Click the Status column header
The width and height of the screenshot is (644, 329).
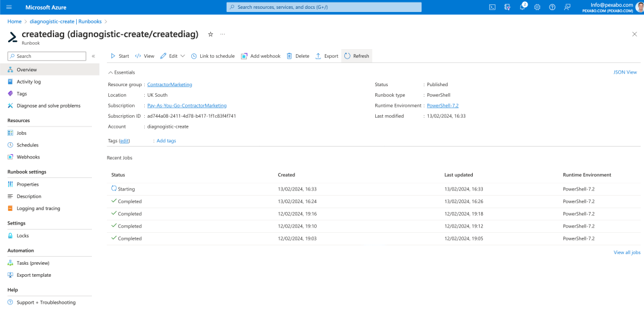(118, 175)
